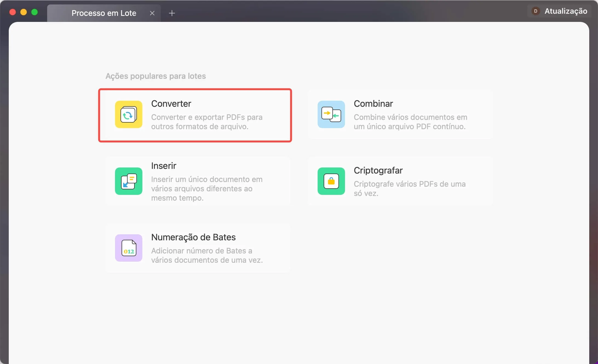Close the Processo em Lote tab
This screenshot has height=364, width=598.
point(152,13)
